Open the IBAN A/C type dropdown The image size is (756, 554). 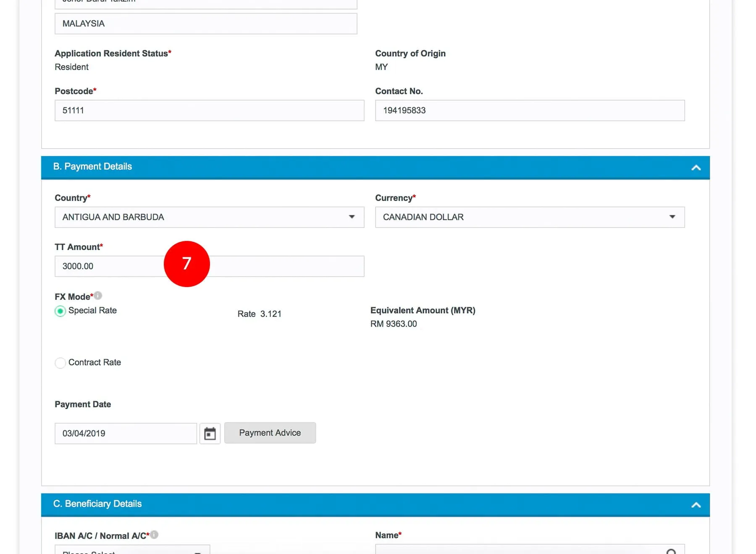click(132, 551)
